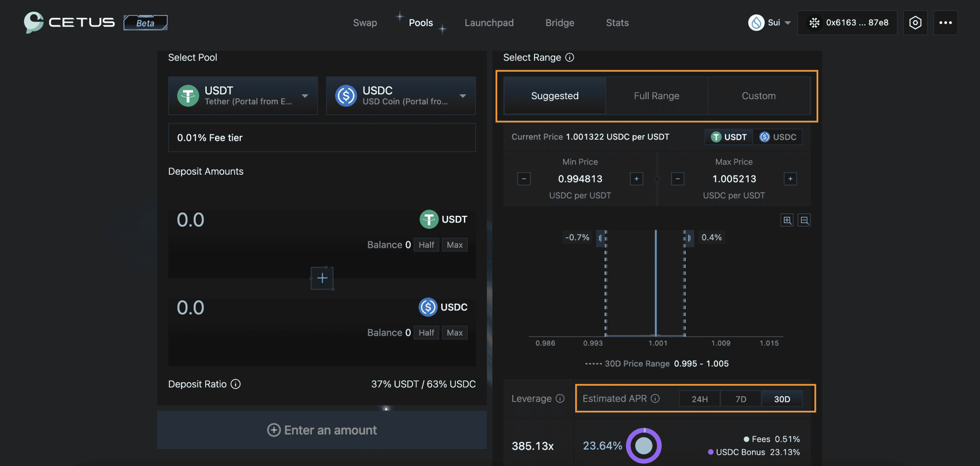The image size is (980, 466).
Task: Show Deposit Ratio info tooltip
Action: (x=236, y=384)
